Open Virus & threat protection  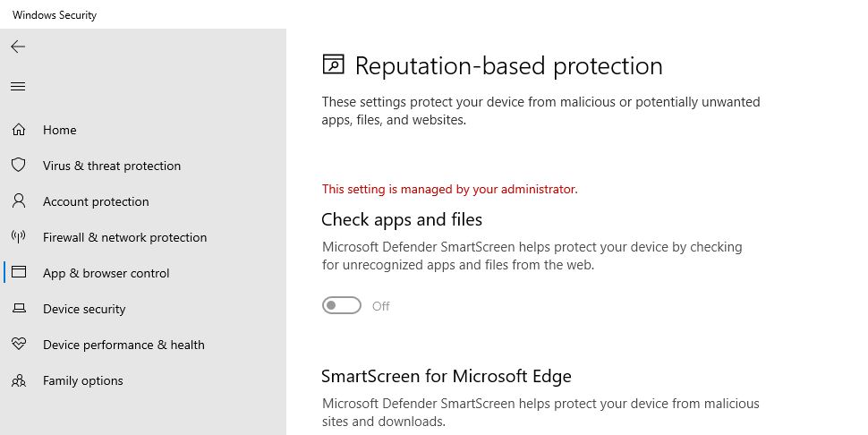point(112,166)
